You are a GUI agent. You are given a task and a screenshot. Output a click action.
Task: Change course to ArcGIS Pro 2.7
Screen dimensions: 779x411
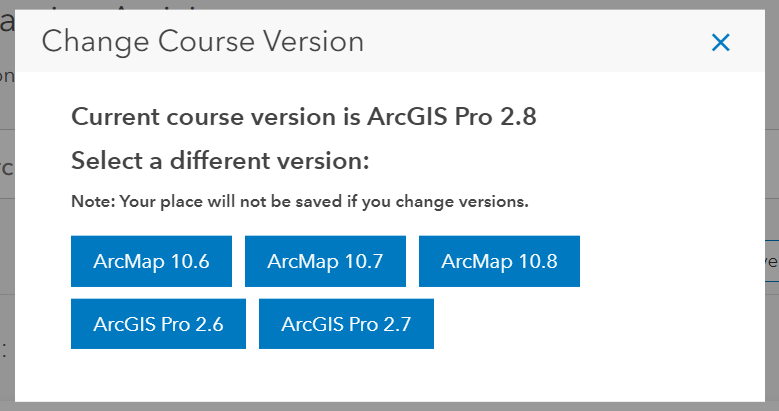346,323
